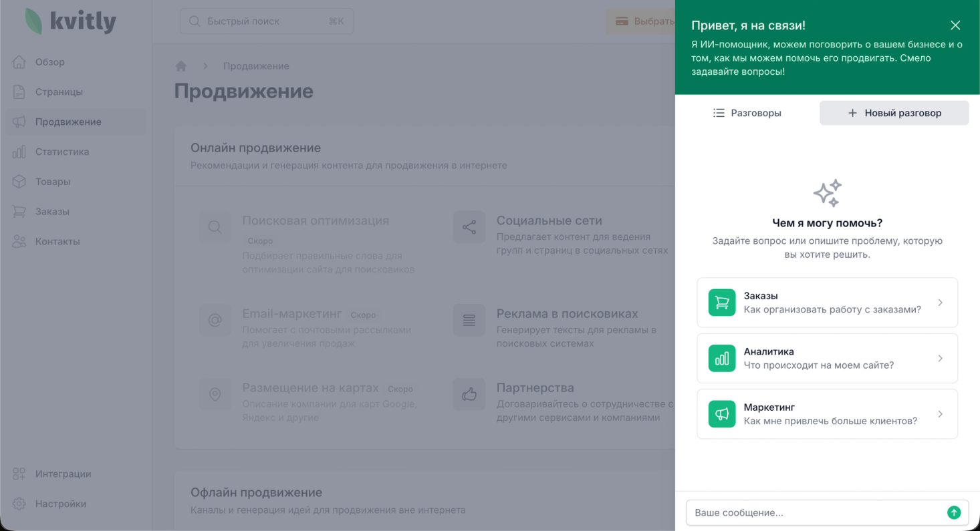Focus the Быстрый поиск search field
This screenshot has height=531, width=980.
[267, 21]
